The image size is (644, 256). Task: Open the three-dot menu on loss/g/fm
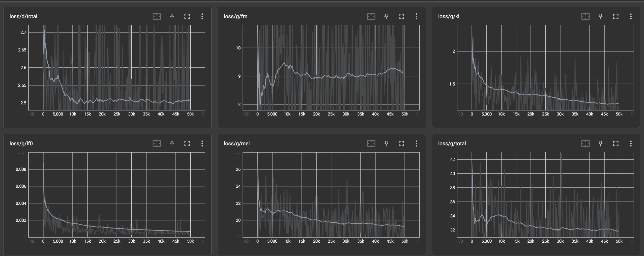tap(416, 16)
